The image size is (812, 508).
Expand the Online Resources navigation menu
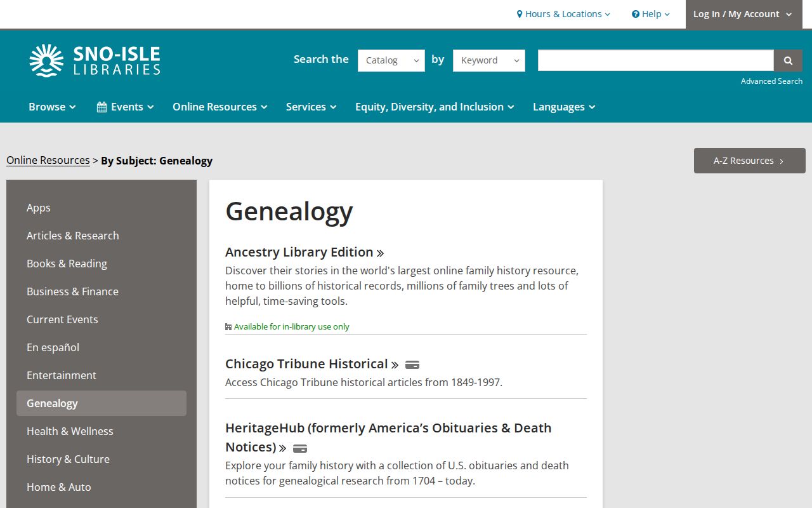point(220,107)
